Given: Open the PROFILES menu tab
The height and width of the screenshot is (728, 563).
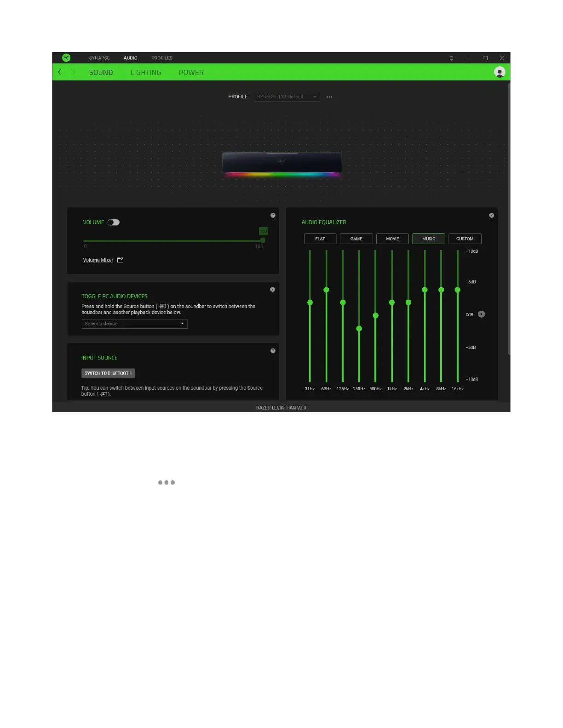Looking at the screenshot, I should point(162,58).
